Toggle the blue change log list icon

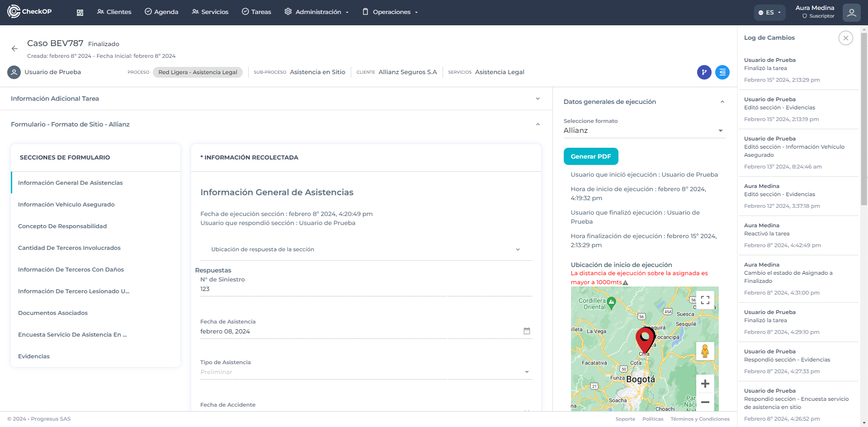point(722,72)
